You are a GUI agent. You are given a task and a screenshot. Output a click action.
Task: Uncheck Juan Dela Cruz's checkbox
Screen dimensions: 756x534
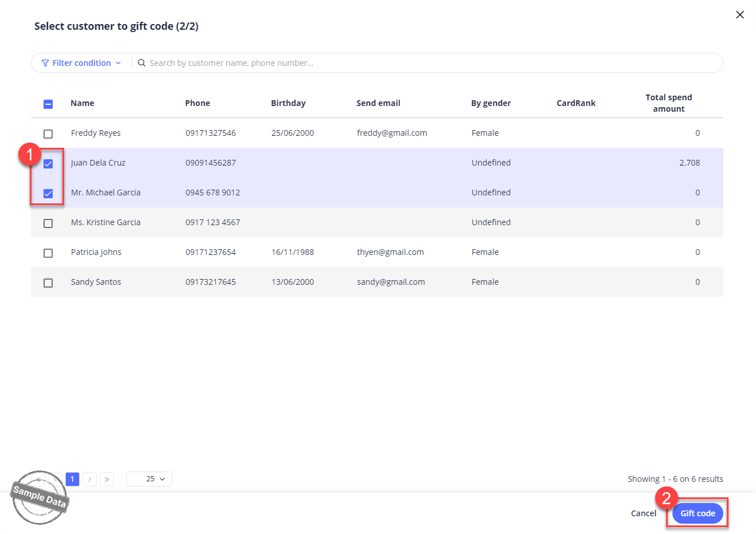coord(48,163)
